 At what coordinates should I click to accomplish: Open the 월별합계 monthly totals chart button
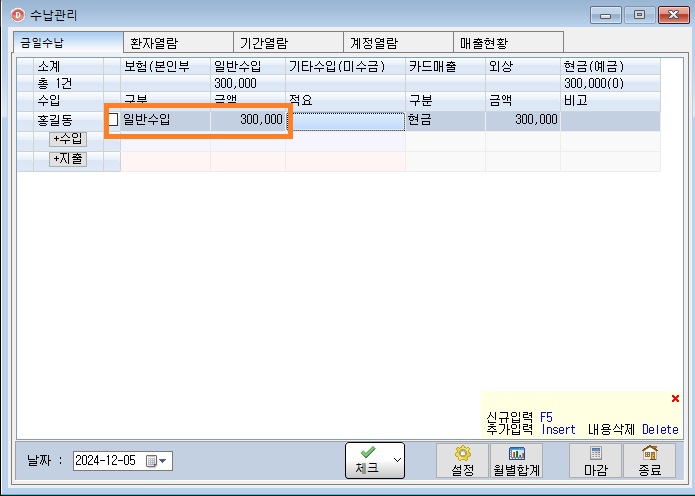(x=516, y=461)
